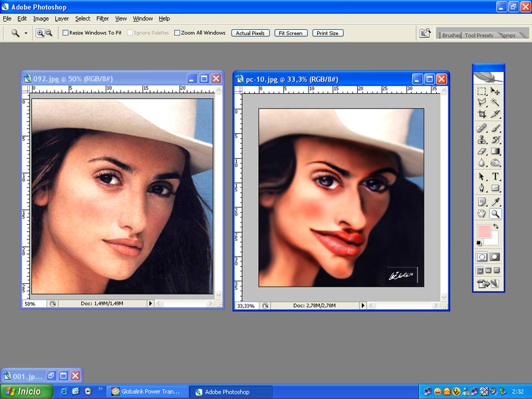
Task: Select the Eraser tool
Action: [x=482, y=152]
